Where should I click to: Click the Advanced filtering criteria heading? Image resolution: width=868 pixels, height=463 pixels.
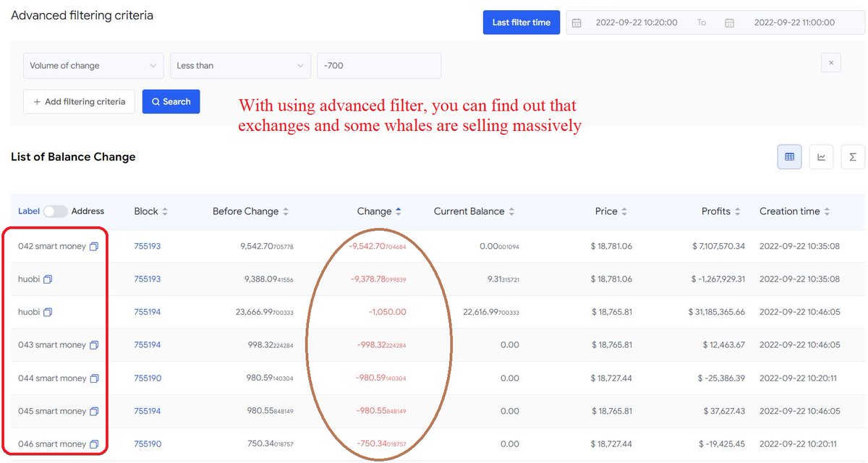coord(82,15)
